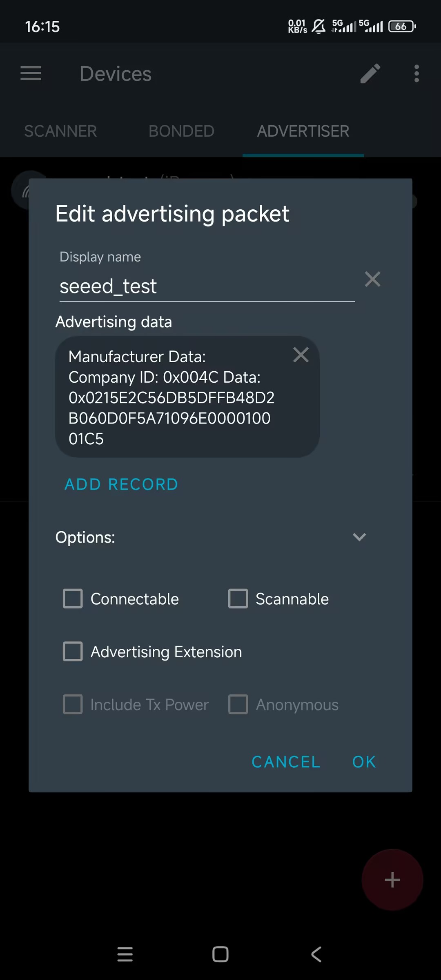Enable the Connectable checkbox
441x980 pixels.
[x=73, y=599]
